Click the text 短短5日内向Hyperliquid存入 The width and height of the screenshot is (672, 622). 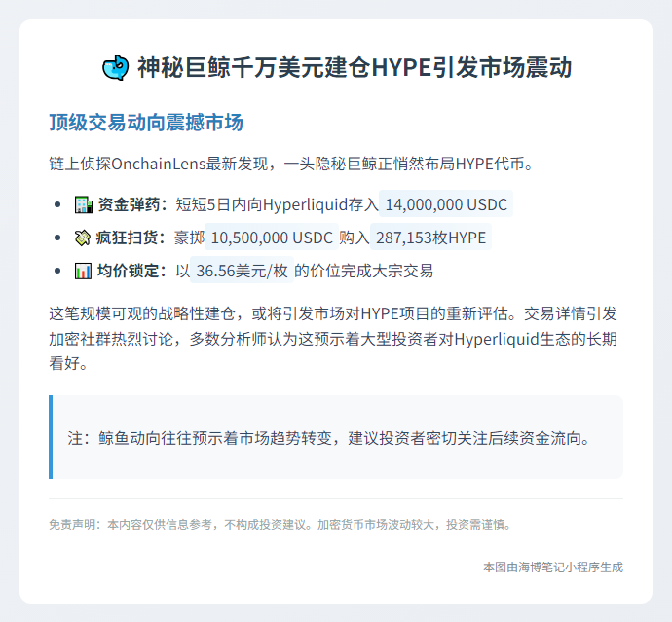pyautogui.click(x=278, y=204)
